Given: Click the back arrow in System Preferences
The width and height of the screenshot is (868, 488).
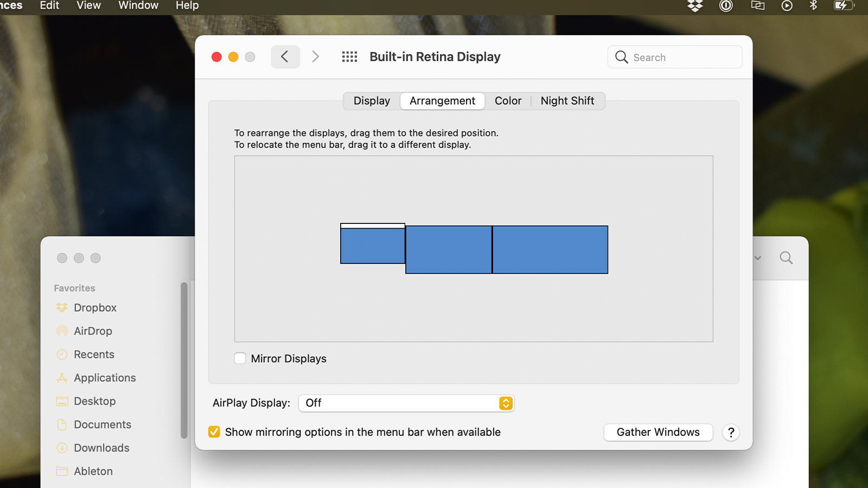Looking at the screenshot, I should (285, 57).
